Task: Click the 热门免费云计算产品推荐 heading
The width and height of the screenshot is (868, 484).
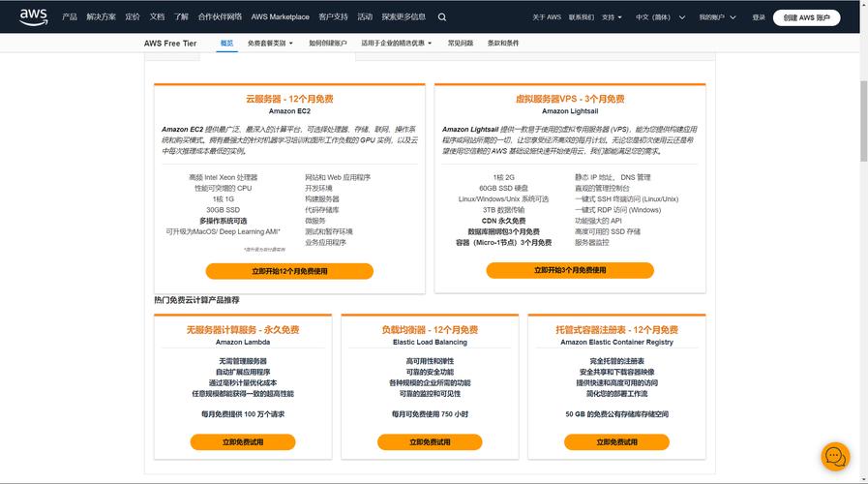Action: 197,300
